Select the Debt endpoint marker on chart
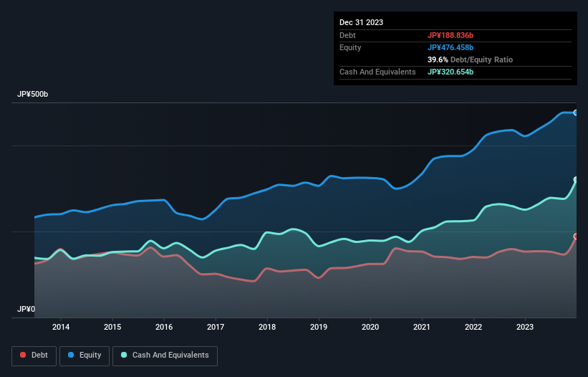Viewport: 588px width, 377px height. [576, 237]
